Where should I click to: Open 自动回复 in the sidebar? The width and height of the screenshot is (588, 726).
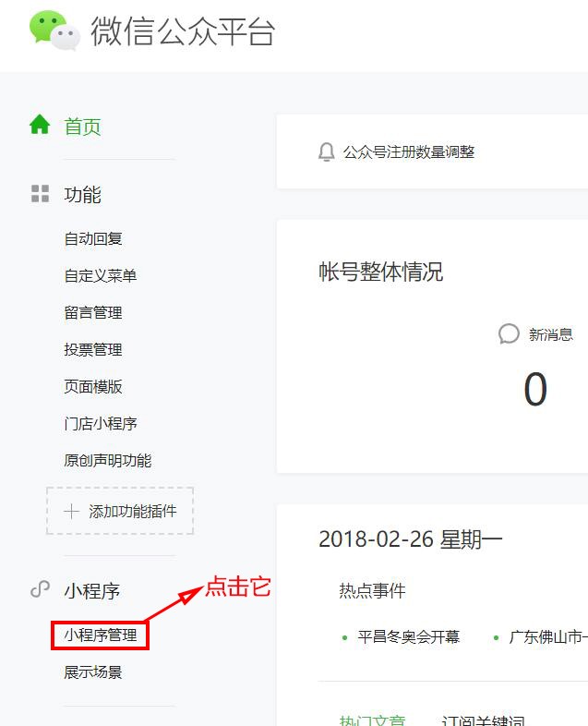click(93, 239)
